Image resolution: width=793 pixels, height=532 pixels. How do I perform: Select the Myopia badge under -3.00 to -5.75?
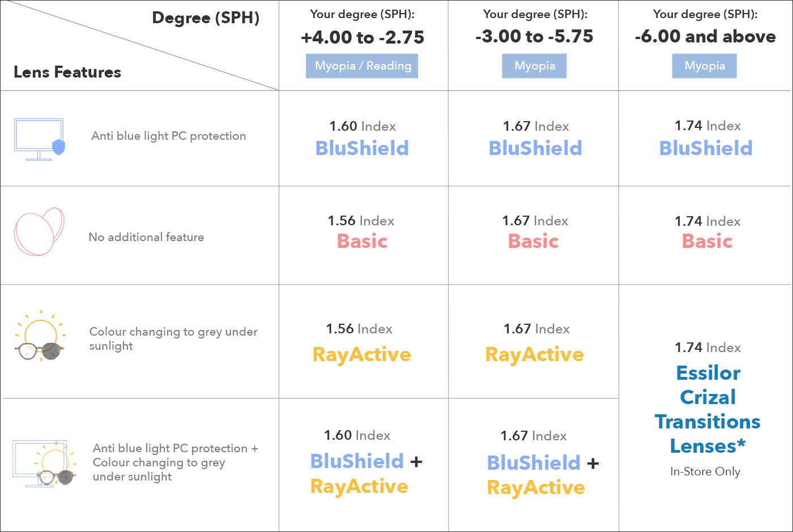point(534,66)
